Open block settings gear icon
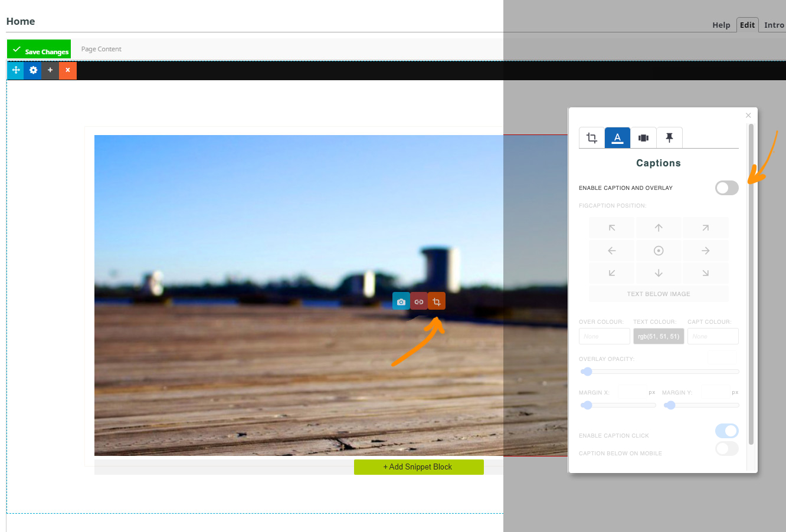This screenshot has width=786, height=532. 33,70
